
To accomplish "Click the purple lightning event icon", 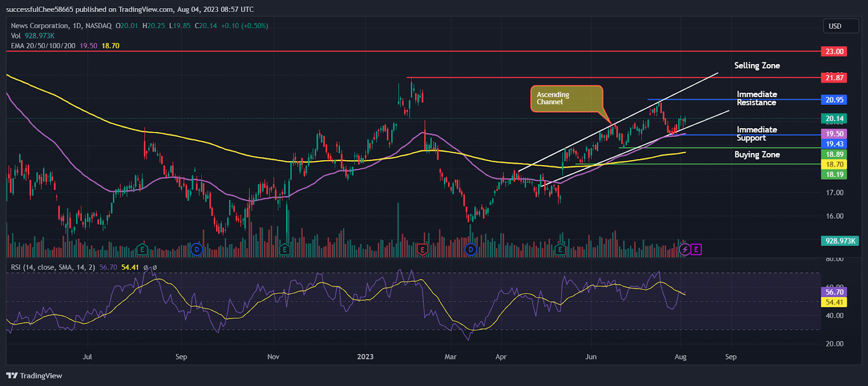I will click(685, 250).
